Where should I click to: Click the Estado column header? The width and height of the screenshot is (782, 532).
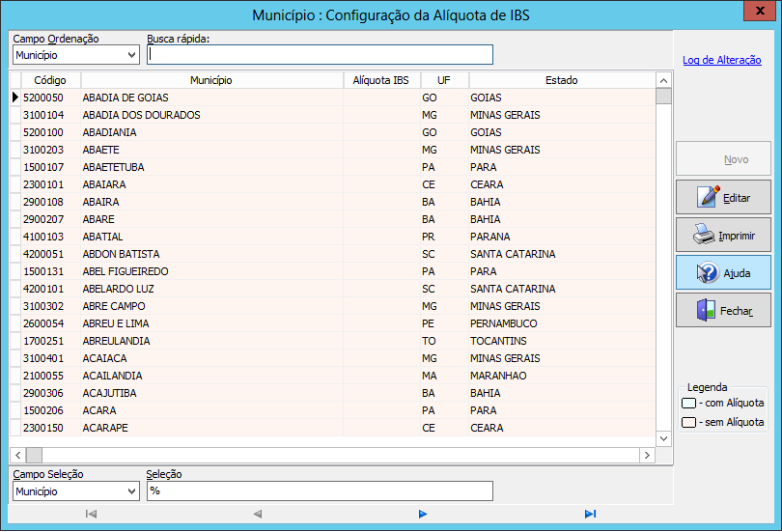[x=561, y=80]
